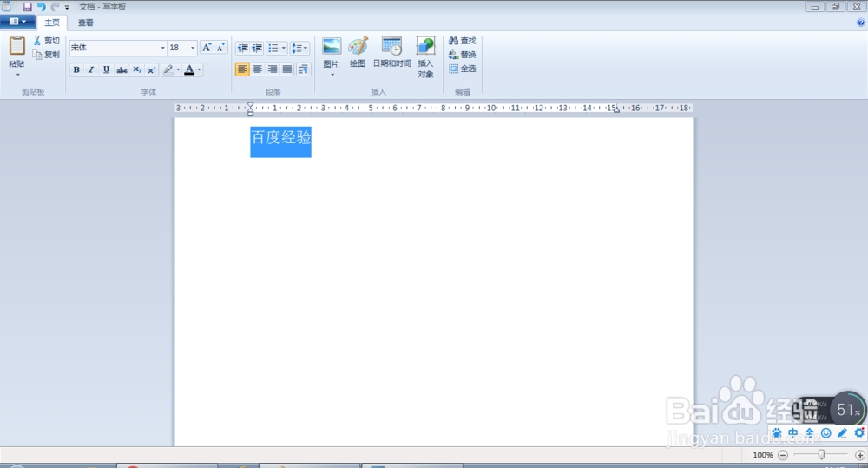
Task: Open the IME emoji smiley icon
Action: coord(826,433)
